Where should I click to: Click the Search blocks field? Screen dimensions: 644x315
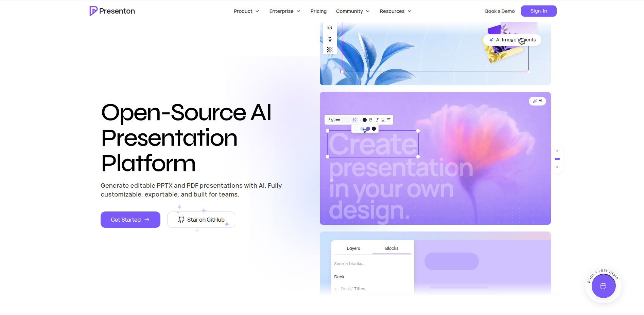tap(372, 264)
